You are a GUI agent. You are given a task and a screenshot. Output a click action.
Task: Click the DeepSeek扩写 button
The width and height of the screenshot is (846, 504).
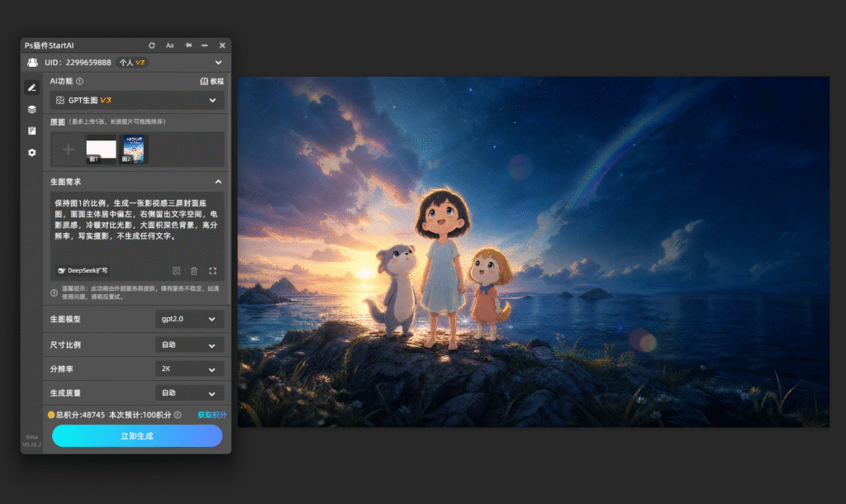point(83,271)
